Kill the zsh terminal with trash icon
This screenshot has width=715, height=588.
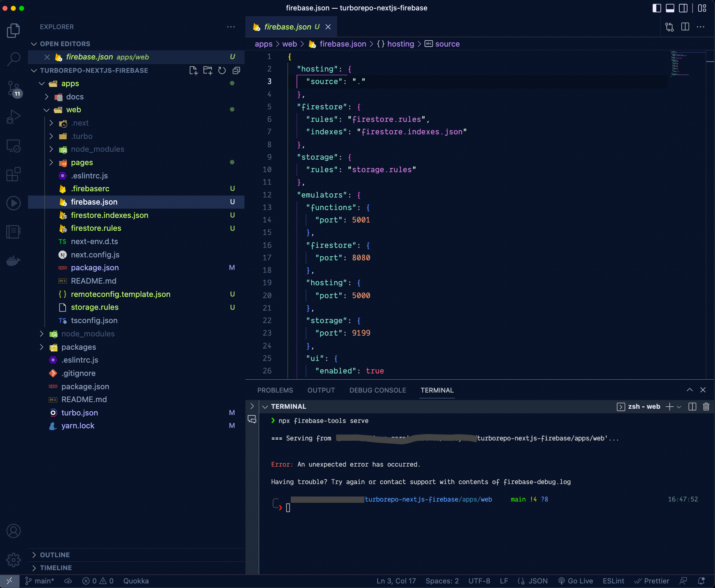click(706, 407)
